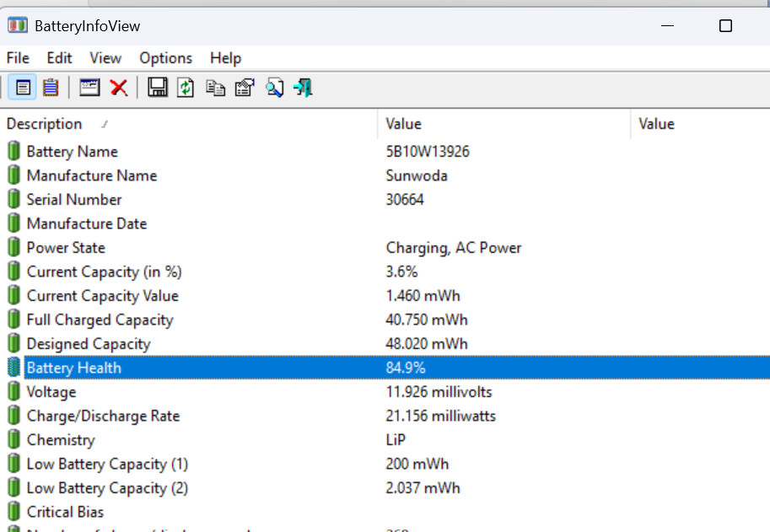Save selected items with floppy disk icon
The height and width of the screenshot is (532, 770).
pos(157,87)
